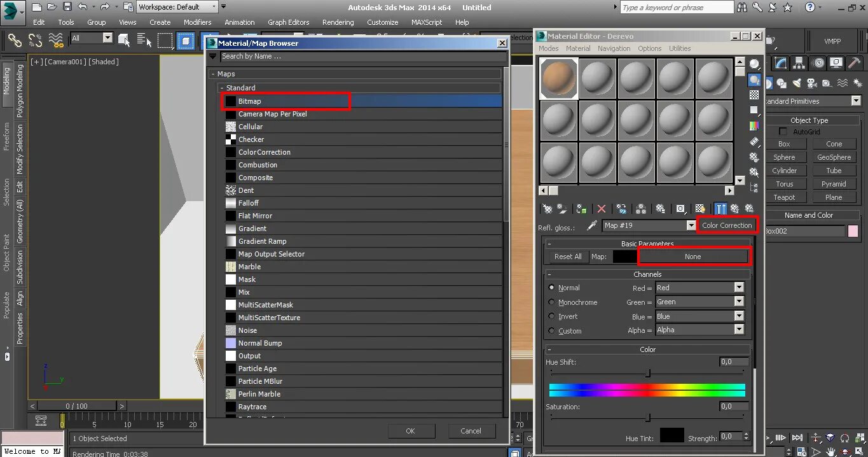Click pink object color swatch
Screen dimensions: 868x457
pyautogui.click(x=853, y=231)
